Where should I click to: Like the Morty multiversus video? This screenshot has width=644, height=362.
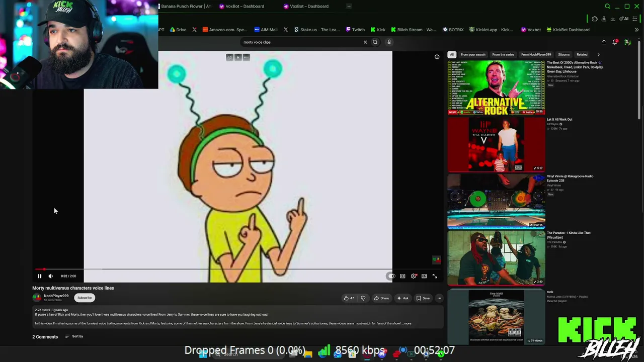[x=349, y=298]
